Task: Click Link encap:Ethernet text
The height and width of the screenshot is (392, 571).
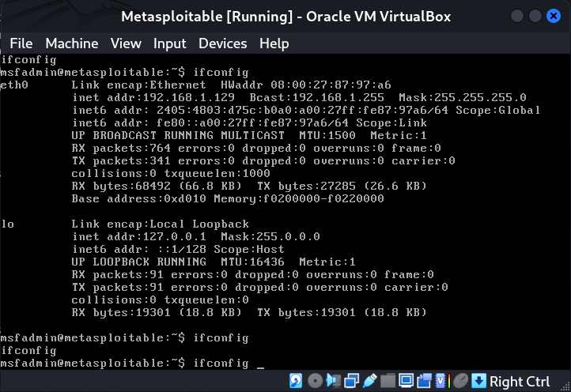Action: pyautogui.click(x=138, y=85)
